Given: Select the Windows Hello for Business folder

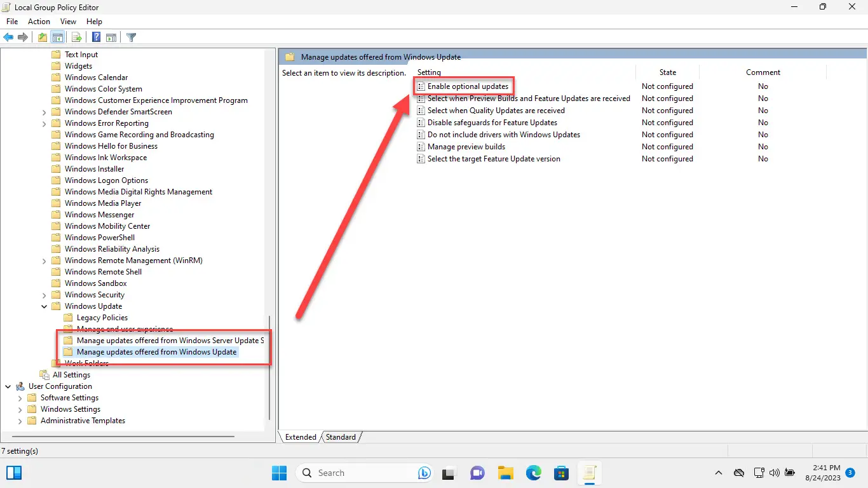Looking at the screenshot, I should (111, 146).
